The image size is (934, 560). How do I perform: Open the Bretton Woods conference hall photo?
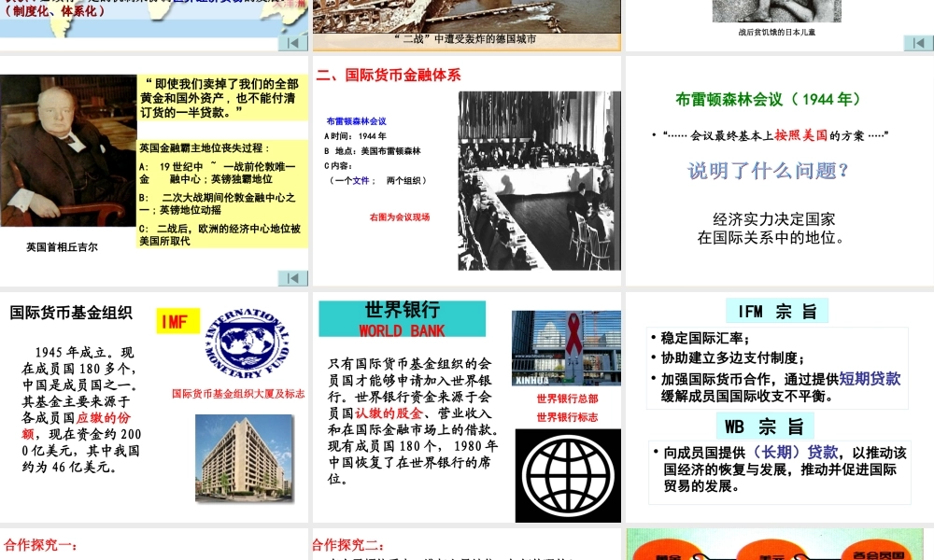539,180
